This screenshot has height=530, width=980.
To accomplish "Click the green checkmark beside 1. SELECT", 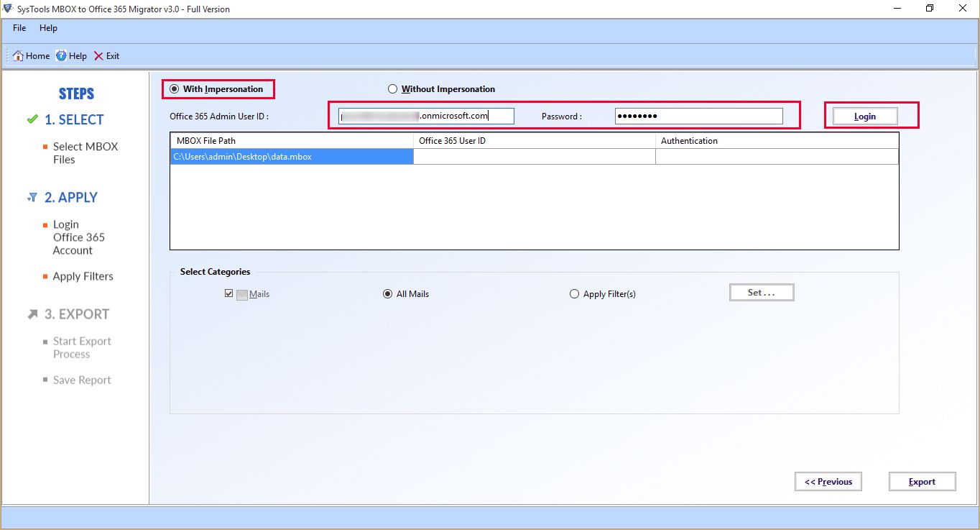I will pos(32,119).
